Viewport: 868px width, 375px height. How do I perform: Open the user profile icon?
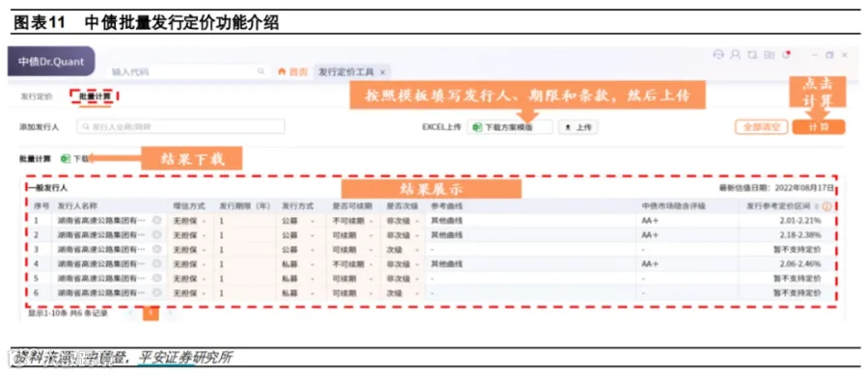[x=736, y=55]
